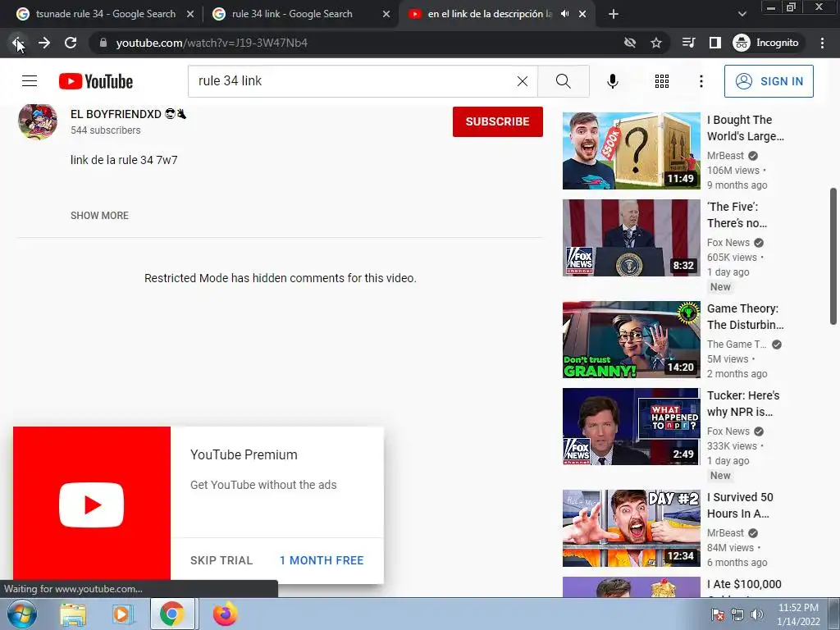Click the SIGN IN button
The width and height of the screenshot is (840, 630).
point(769,81)
